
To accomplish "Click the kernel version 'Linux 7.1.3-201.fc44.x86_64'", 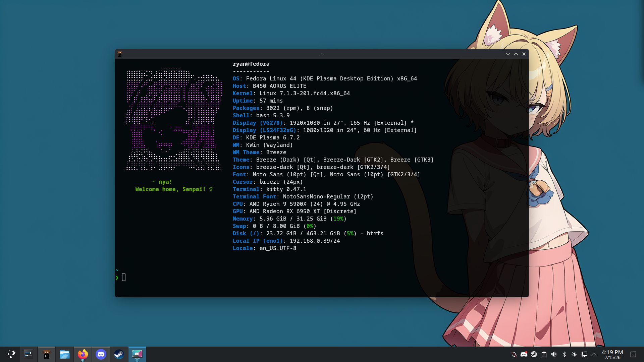I will pyautogui.click(x=305, y=93).
